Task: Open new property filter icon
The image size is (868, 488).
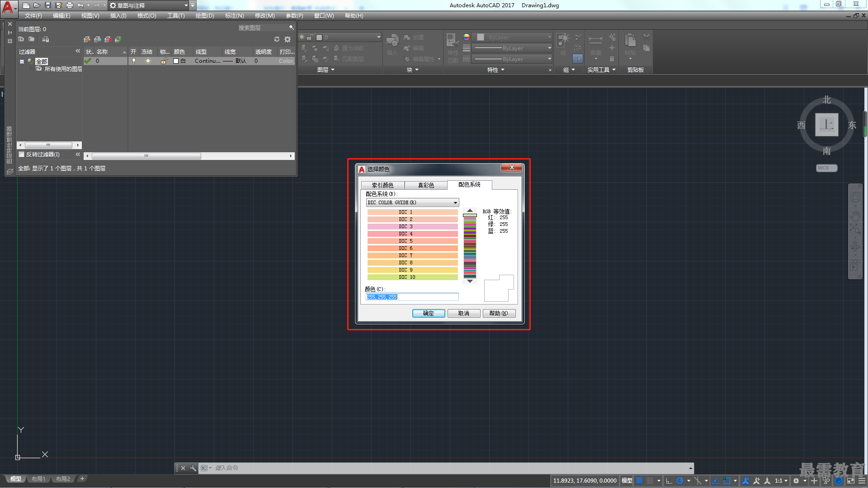Action: point(21,39)
